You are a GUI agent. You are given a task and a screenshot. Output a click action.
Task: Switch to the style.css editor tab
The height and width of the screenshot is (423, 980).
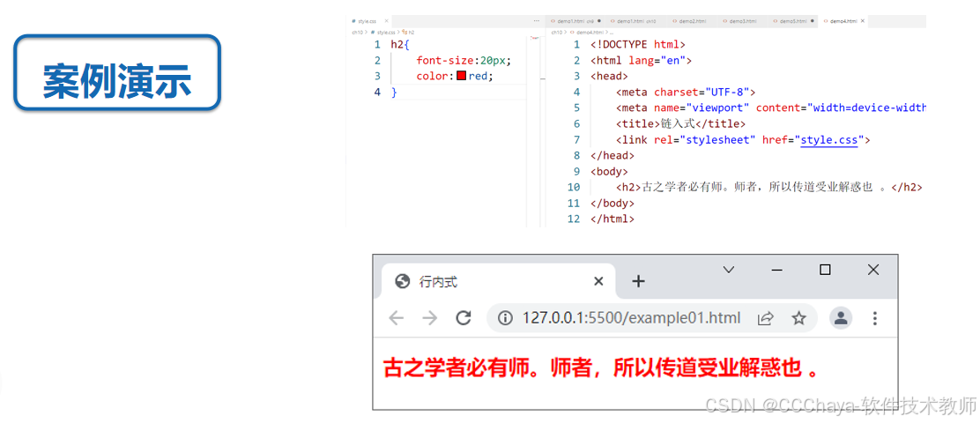point(368,21)
